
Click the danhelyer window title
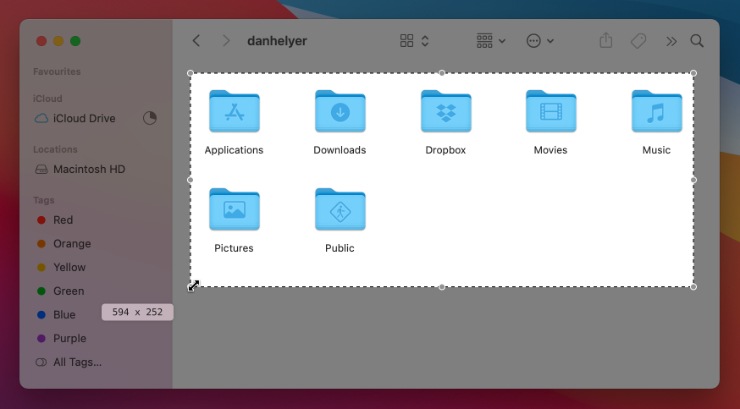tap(277, 41)
